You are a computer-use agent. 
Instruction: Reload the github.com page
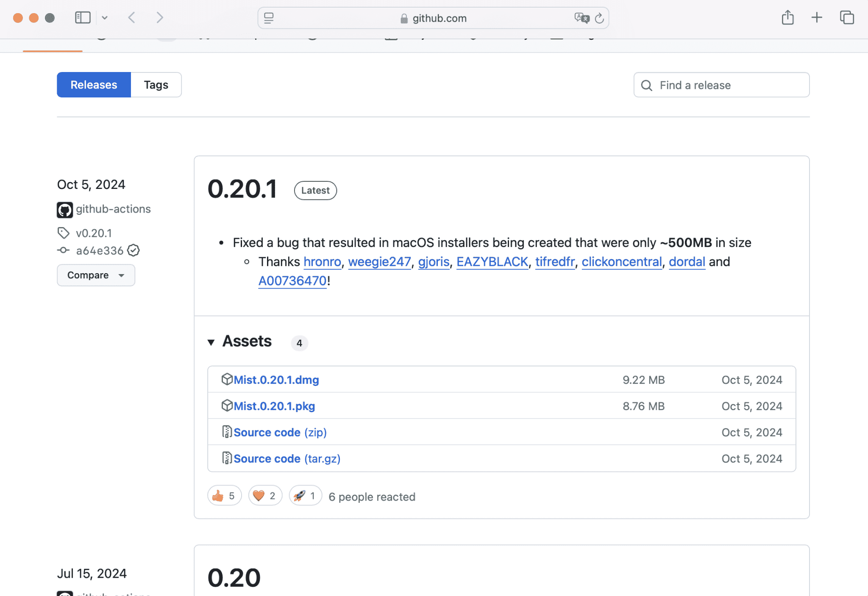599,18
